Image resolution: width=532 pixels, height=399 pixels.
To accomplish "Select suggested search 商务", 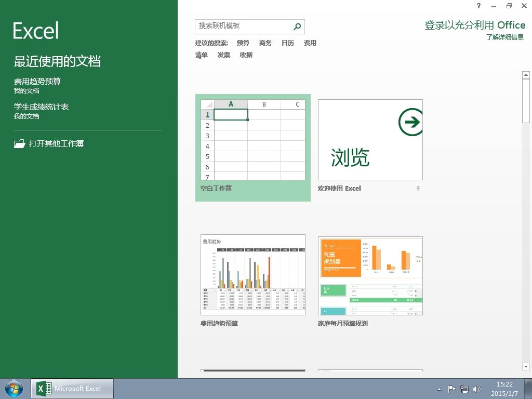I will [265, 43].
